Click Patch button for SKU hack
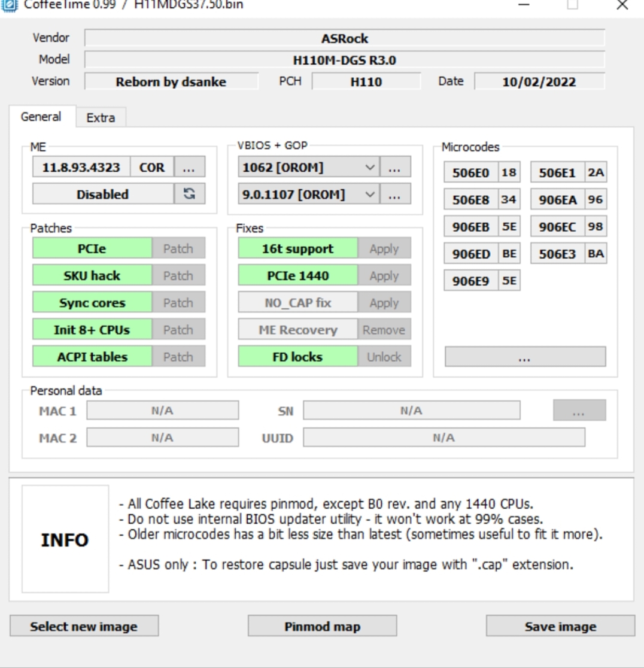 coord(178,275)
